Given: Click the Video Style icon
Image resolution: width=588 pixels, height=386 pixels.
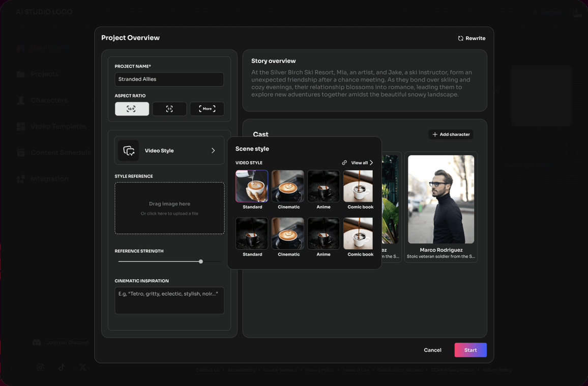Looking at the screenshot, I should pyautogui.click(x=129, y=151).
